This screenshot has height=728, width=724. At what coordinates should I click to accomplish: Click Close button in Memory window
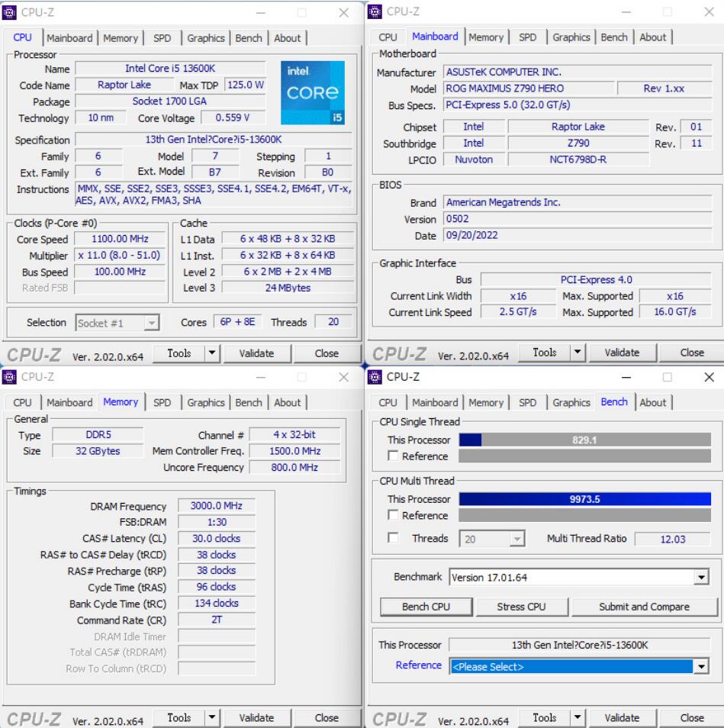point(327,718)
